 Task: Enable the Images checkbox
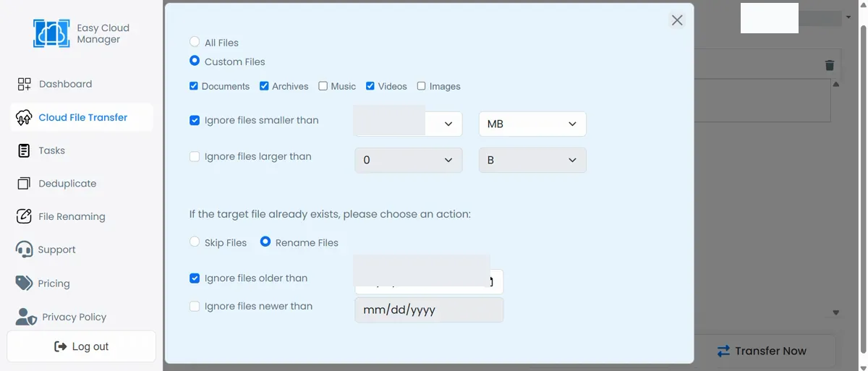click(x=422, y=86)
